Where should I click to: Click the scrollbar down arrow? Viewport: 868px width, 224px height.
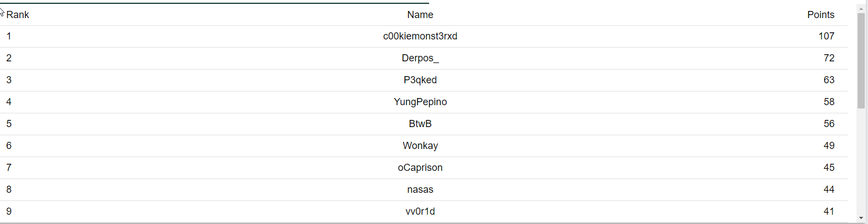click(861, 218)
